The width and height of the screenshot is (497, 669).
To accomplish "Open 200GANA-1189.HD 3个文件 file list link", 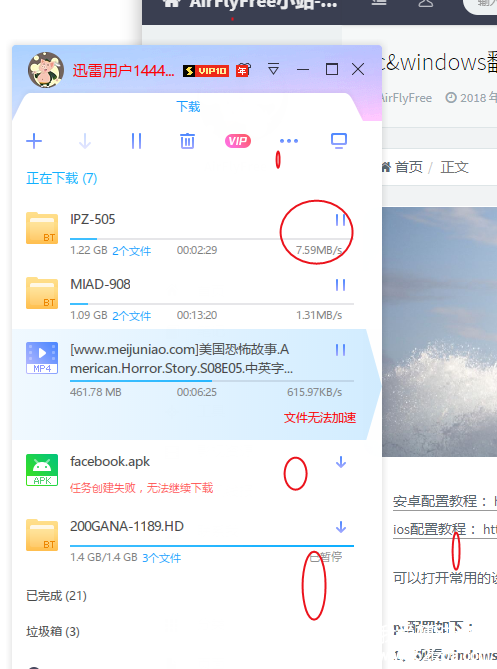I will [161, 558].
